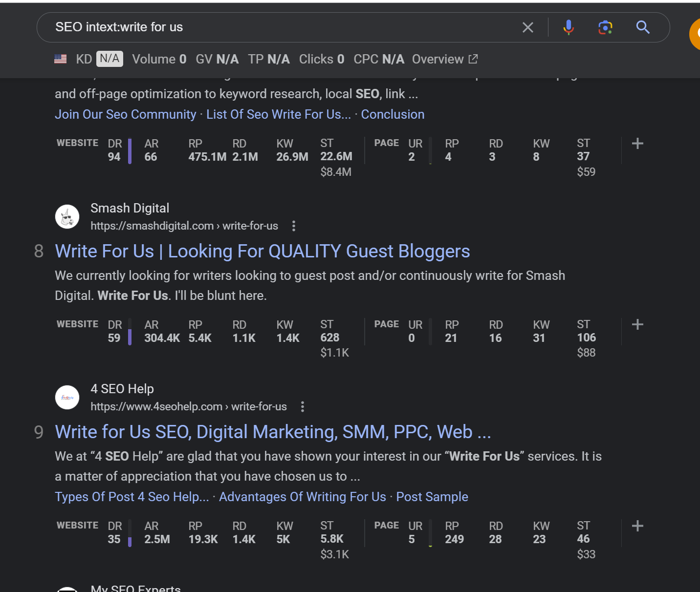This screenshot has width=700, height=592.
Task: Open 'Types Of Post 4 Seo Help...' sitelink
Action: 132,497
